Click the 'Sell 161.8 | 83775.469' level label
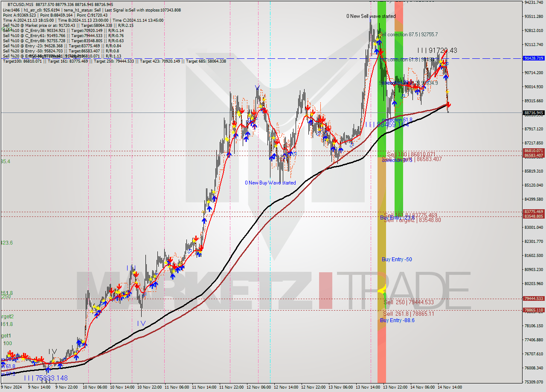The width and height of the screenshot is (546, 392). pyautogui.click(x=411, y=215)
